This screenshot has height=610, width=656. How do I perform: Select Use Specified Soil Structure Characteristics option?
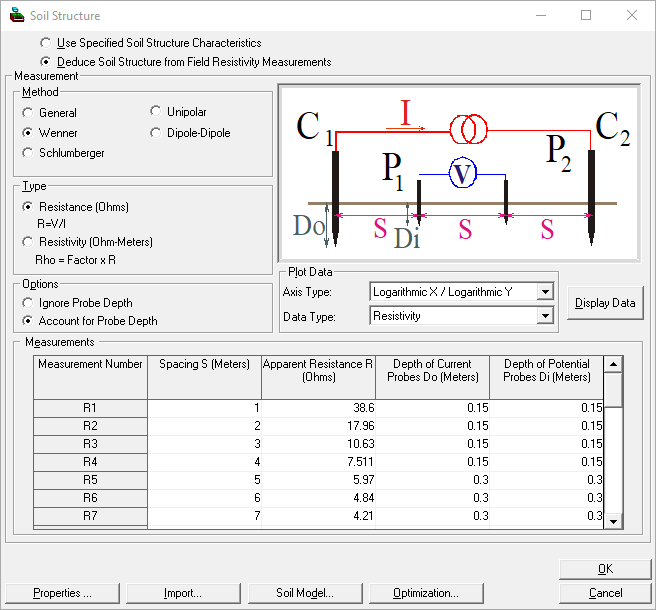(x=46, y=44)
